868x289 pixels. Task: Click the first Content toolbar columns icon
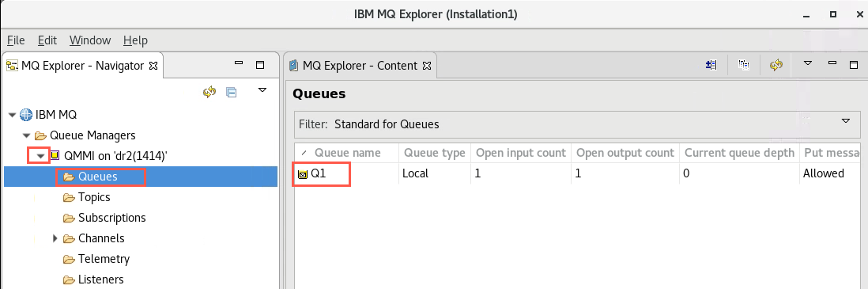coord(711,65)
